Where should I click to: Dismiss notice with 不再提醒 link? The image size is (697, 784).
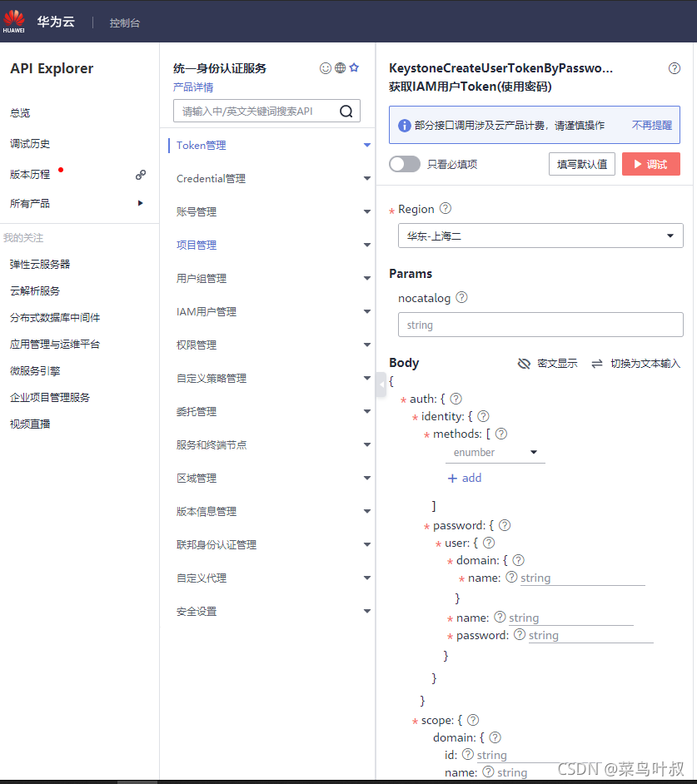point(651,126)
